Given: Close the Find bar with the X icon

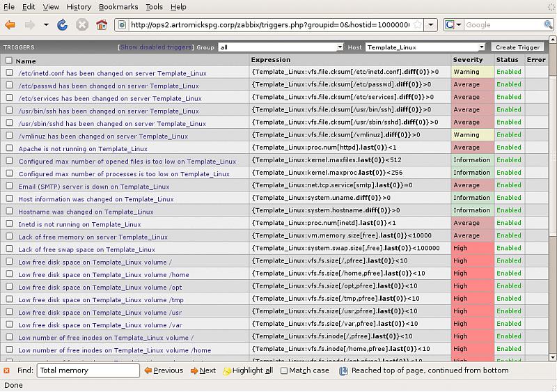Looking at the screenshot, I should tap(6, 370).
